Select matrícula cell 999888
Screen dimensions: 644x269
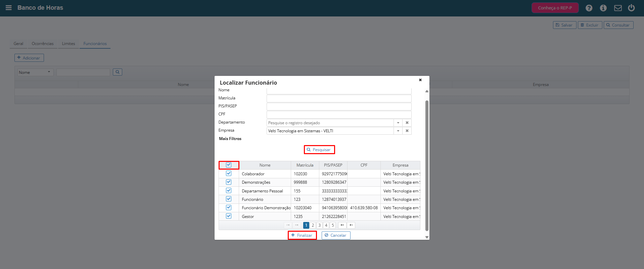pos(305,182)
